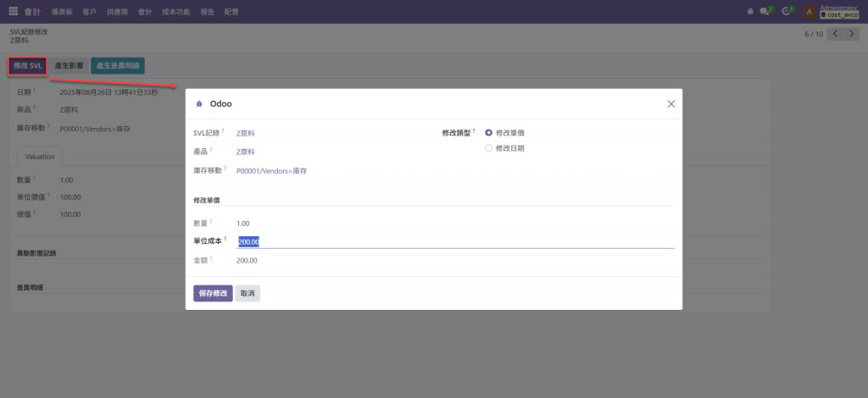Open the activities clock icon

click(786, 12)
